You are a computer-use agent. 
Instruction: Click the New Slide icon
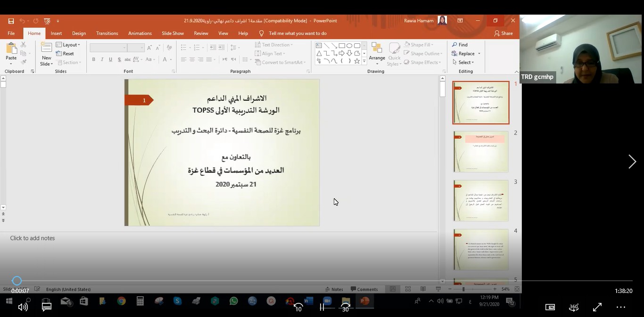click(x=46, y=48)
